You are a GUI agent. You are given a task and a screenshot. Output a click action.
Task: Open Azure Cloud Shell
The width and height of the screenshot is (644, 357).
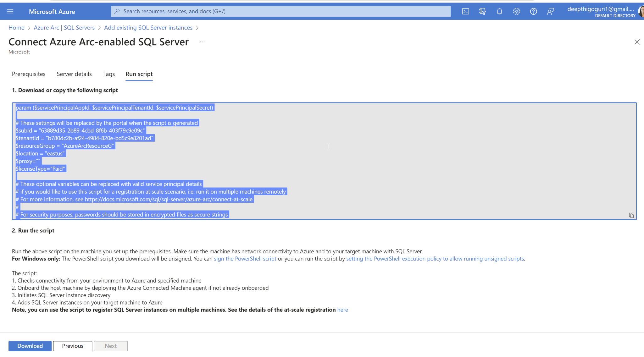coord(465,11)
